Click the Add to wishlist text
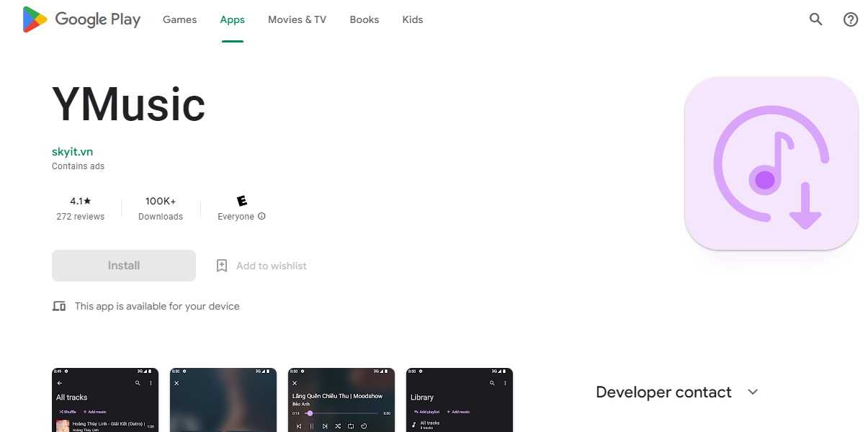Viewport: 868px width, 432px height. [x=272, y=266]
